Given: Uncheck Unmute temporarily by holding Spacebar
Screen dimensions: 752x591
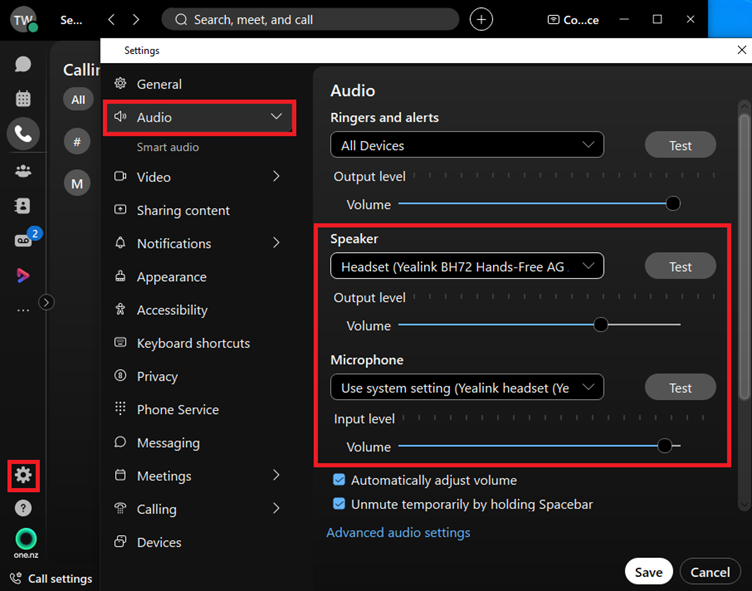Looking at the screenshot, I should [x=339, y=504].
